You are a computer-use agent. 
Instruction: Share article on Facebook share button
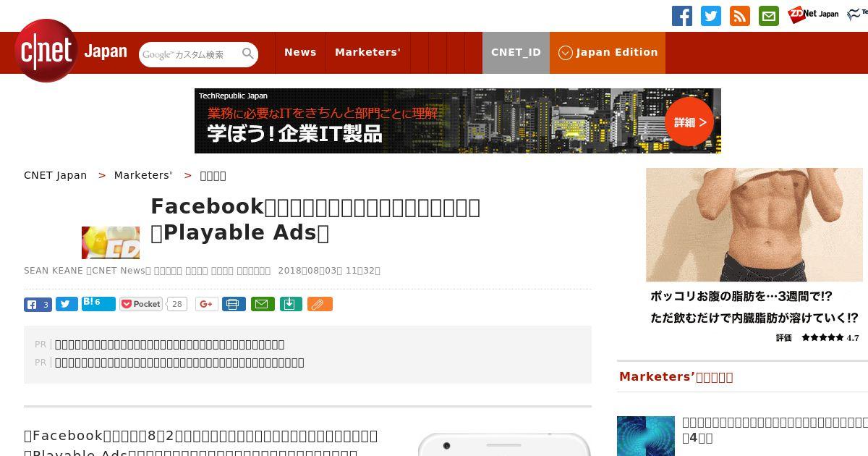(x=38, y=304)
